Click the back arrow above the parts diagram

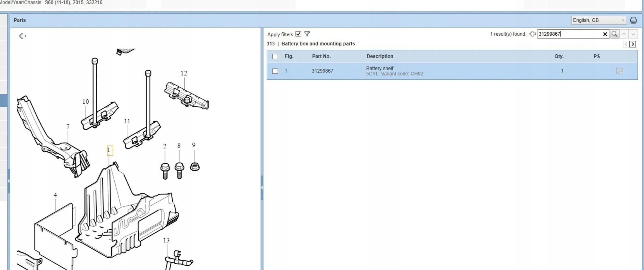[x=22, y=36]
